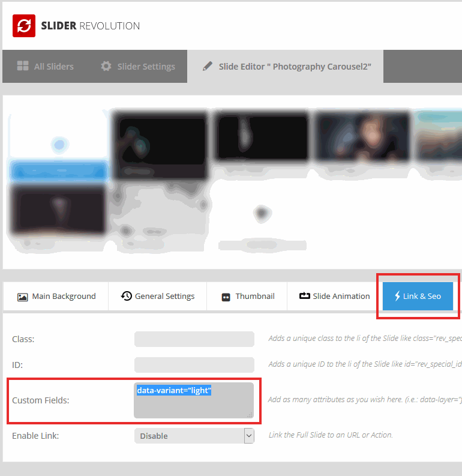
Task: Open the Thumbnail tab
Action: coord(248,296)
